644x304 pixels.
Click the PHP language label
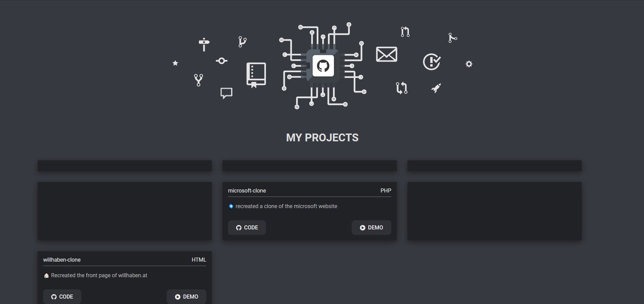pyautogui.click(x=386, y=190)
